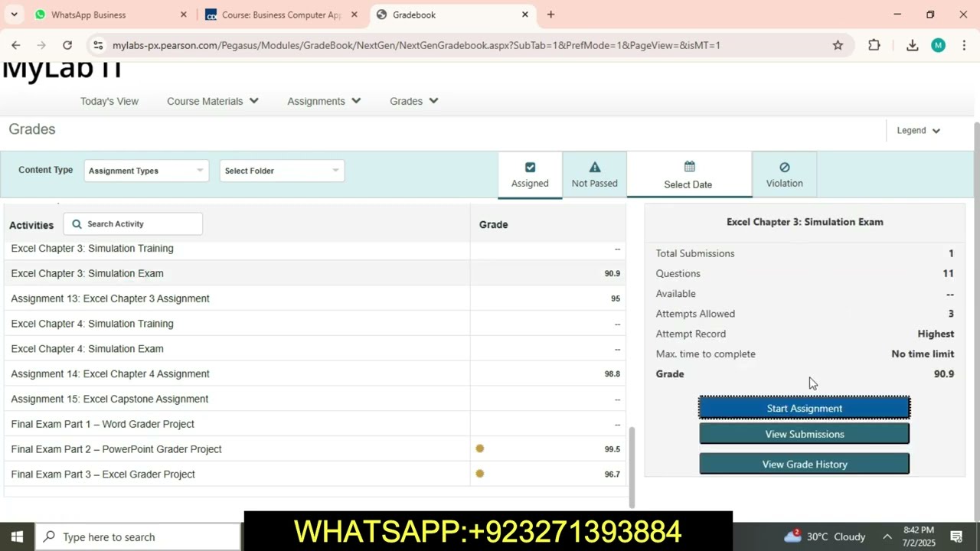Reload the Gradebook page

pyautogui.click(x=67, y=45)
